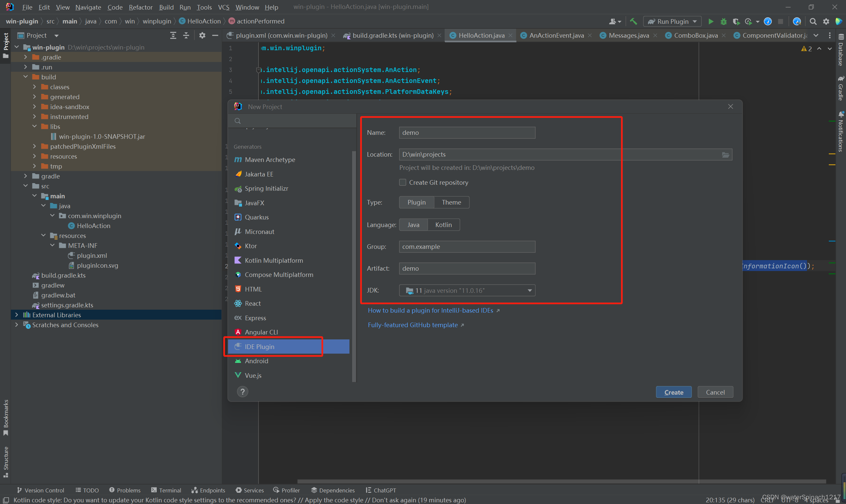Switch to the build.gradle.kts editor tab
Image resolution: width=846 pixels, height=504 pixels.
click(x=392, y=35)
